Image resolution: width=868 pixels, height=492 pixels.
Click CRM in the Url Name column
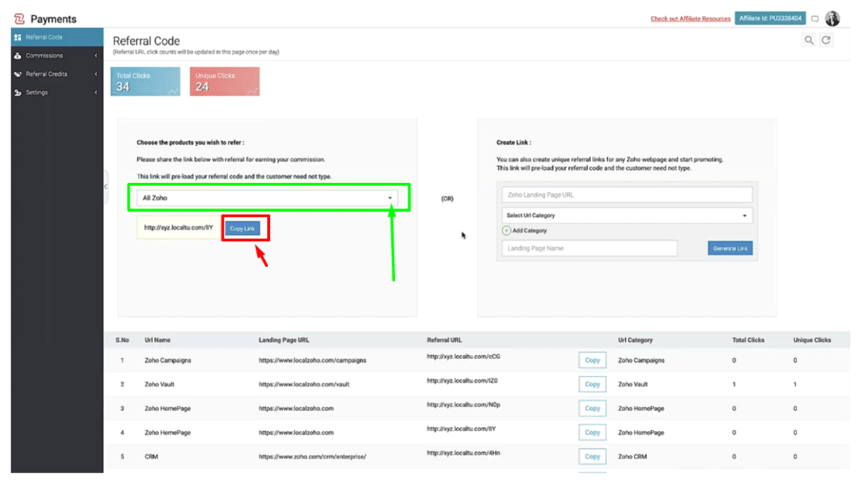coord(151,456)
